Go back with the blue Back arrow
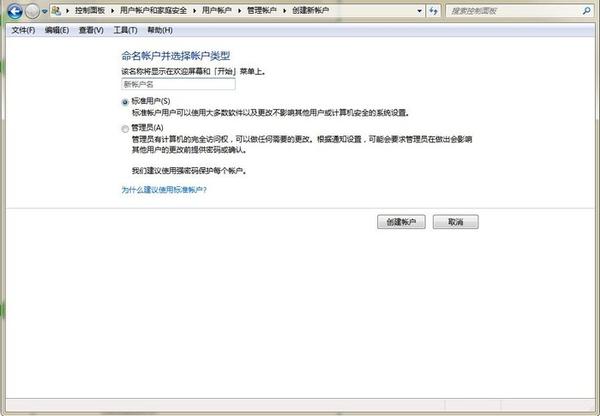This screenshot has height=416, width=600. click(15, 11)
